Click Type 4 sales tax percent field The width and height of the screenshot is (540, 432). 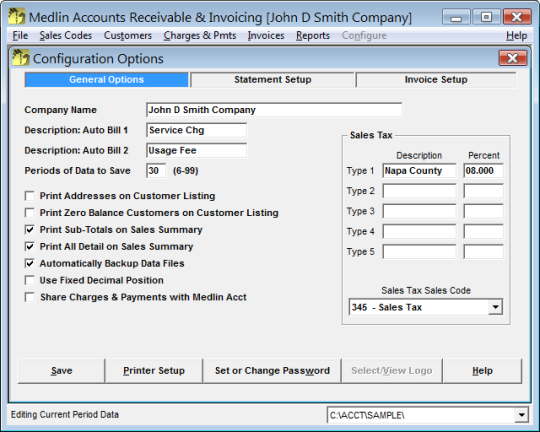[483, 232]
